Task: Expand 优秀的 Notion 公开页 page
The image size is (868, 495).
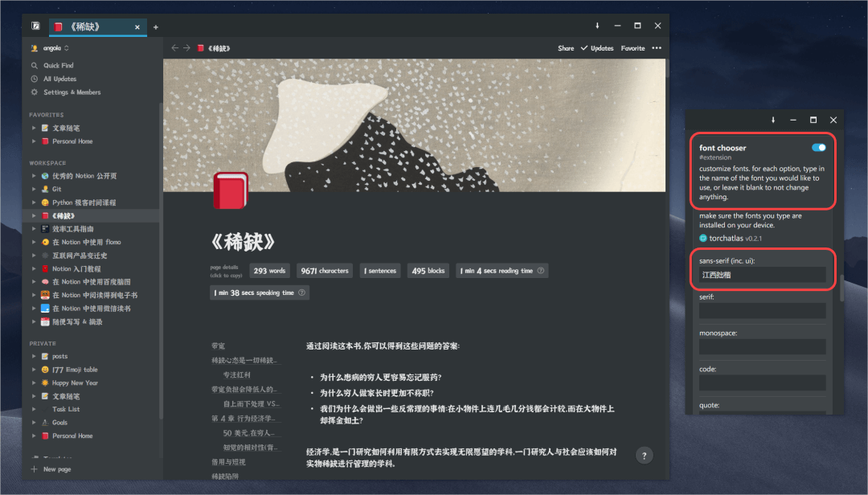Action: click(34, 175)
